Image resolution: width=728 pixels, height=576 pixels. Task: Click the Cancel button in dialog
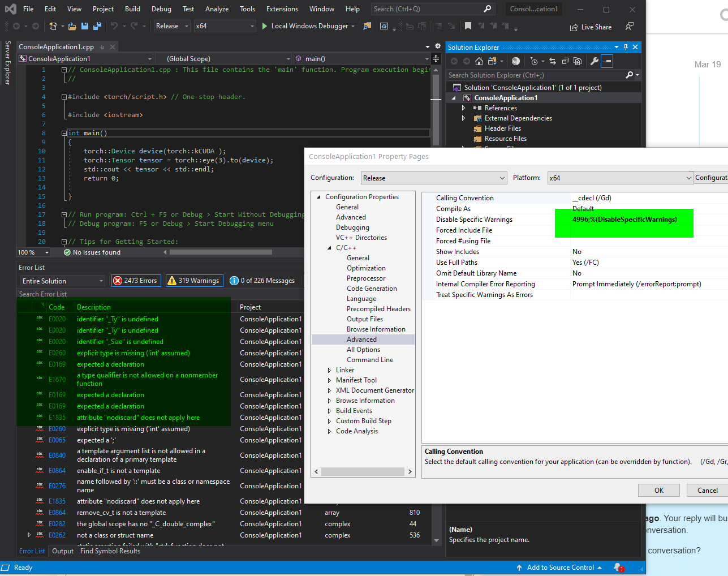(x=707, y=491)
